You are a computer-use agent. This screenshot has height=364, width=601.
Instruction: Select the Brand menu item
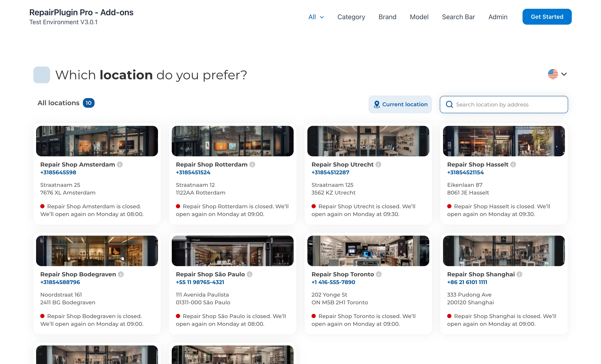pos(387,17)
